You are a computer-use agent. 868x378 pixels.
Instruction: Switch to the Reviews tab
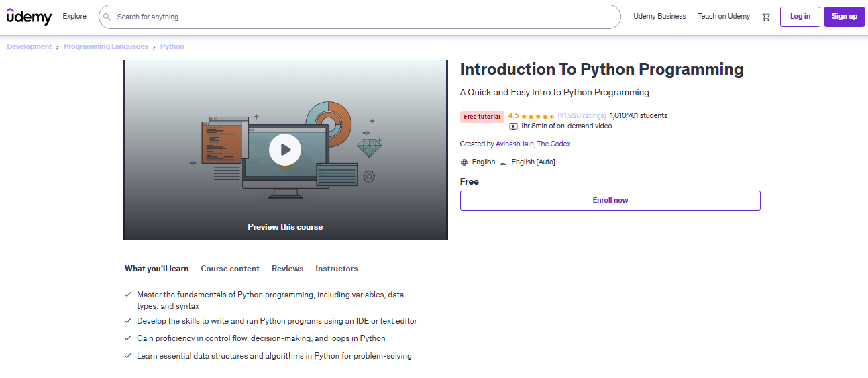tap(288, 269)
